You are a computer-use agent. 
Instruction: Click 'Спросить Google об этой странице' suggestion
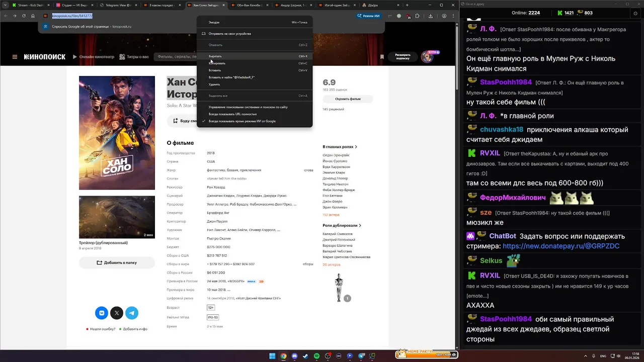coord(91,27)
